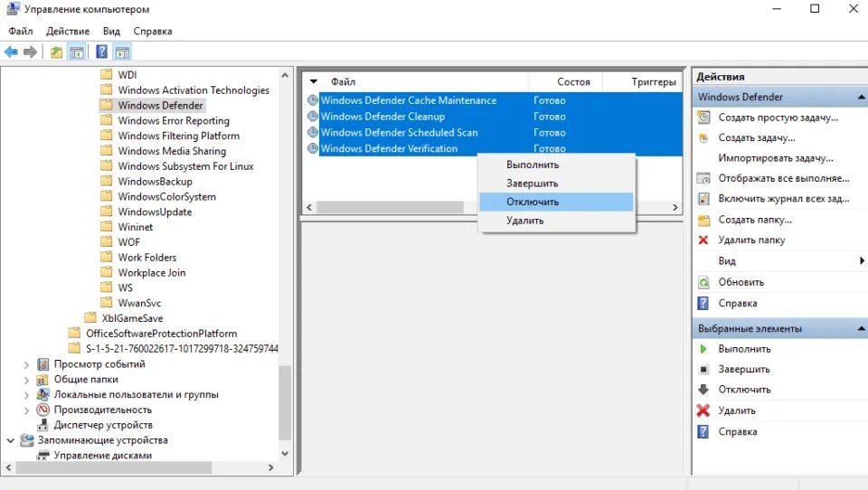Viewport: 868px width, 490px height.
Task: Expand the Общие папки node
Action: 26,380
